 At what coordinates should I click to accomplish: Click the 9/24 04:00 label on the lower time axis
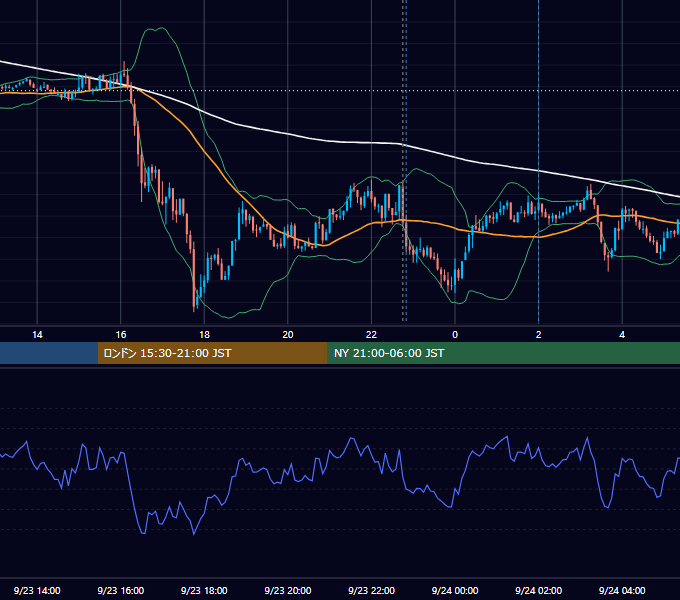click(622, 590)
